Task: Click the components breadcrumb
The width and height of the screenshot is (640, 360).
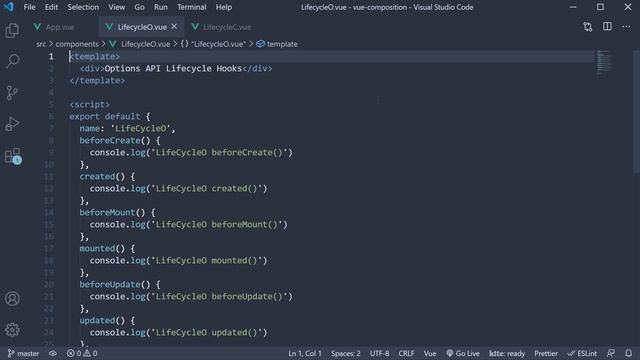Action: (77, 44)
